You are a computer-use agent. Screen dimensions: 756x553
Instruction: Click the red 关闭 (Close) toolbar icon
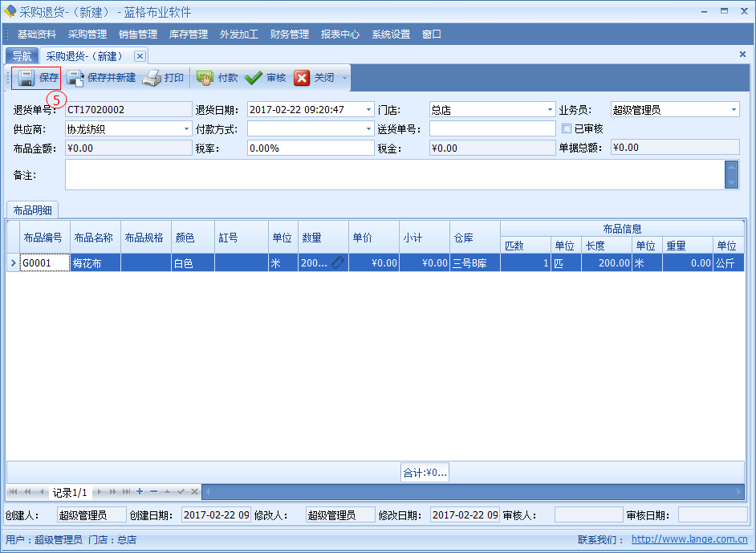point(302,78)
